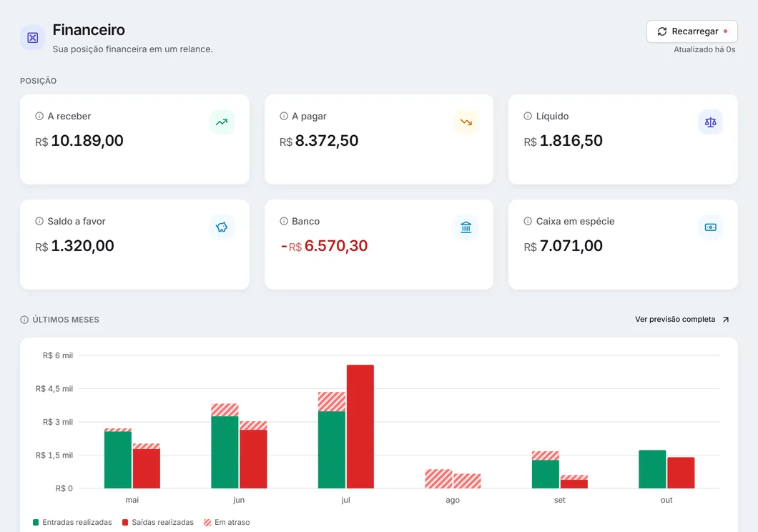The height and width of the screenshot is (532, 758).
Task: Click the R$ 4,5 mil axis label
Action: (54, 388)
